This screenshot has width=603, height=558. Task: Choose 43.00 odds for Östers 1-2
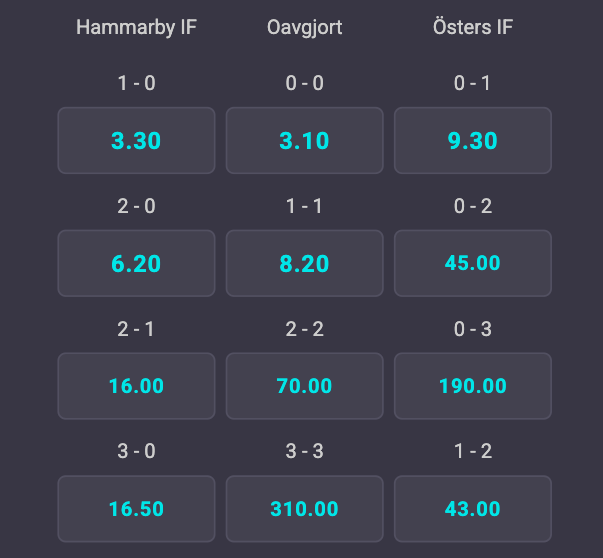pyautogui.click(x=472, y=509)
